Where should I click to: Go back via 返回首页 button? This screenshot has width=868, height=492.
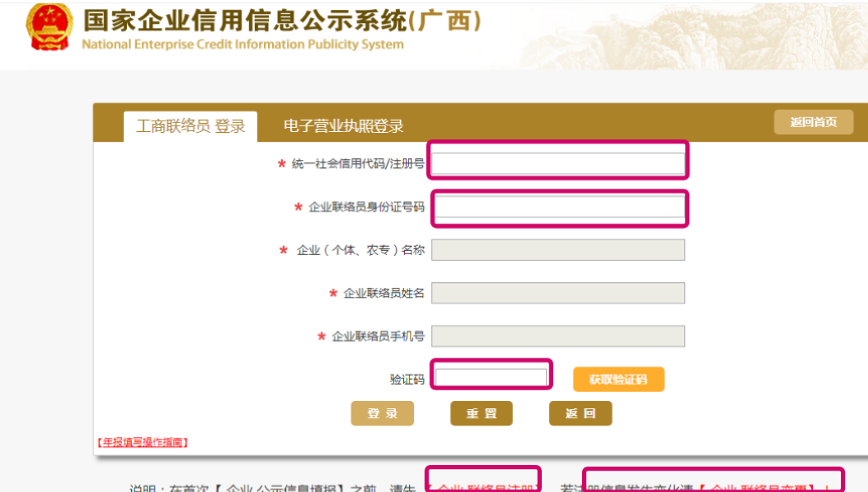coord(813,122)
